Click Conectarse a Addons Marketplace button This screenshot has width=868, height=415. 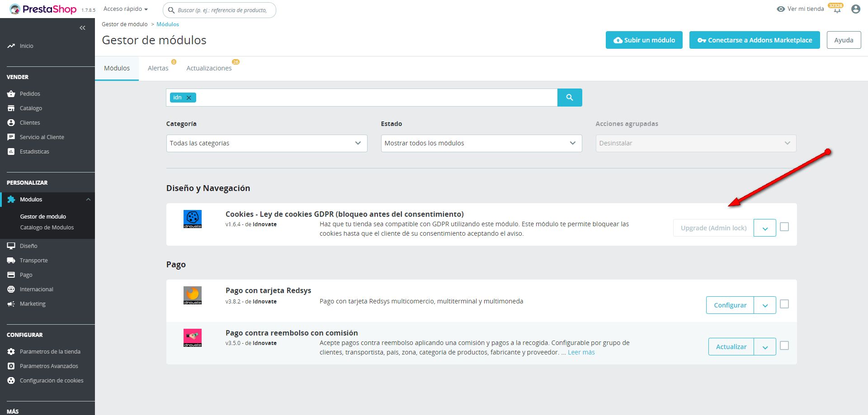point(755,40)
